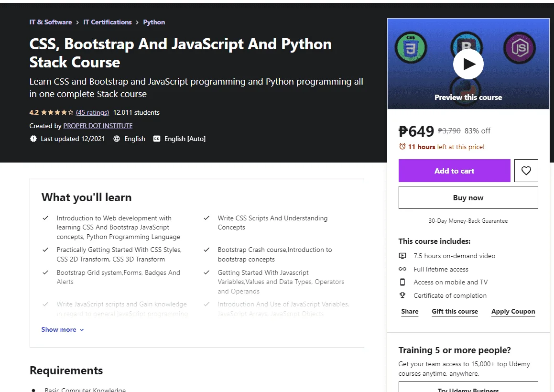The image size is (554, 392).
Task: Click Last updated 12/2021 text
Action: point(73,139)
